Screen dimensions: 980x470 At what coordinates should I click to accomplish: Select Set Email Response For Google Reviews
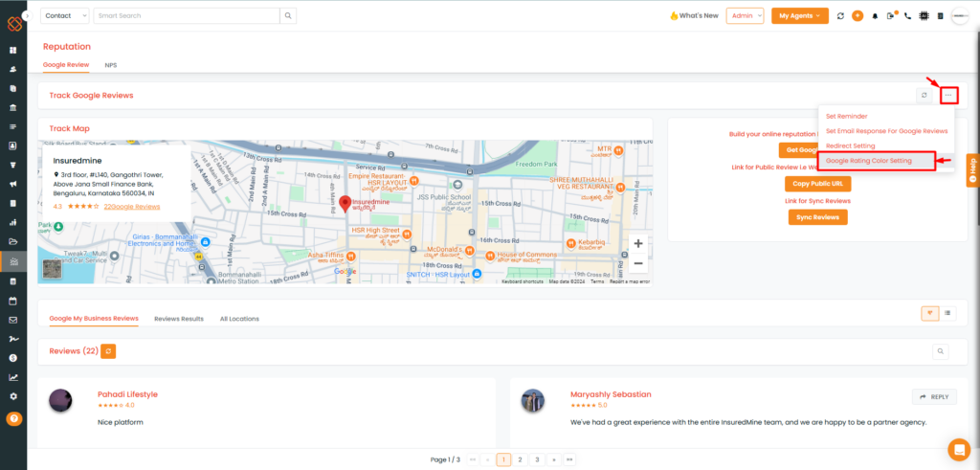886,131
